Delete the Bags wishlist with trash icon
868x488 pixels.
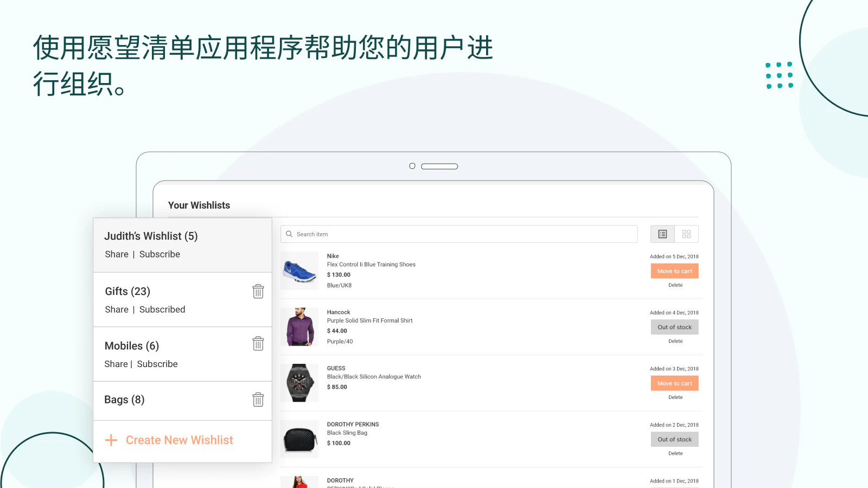(x=258, y=399)
